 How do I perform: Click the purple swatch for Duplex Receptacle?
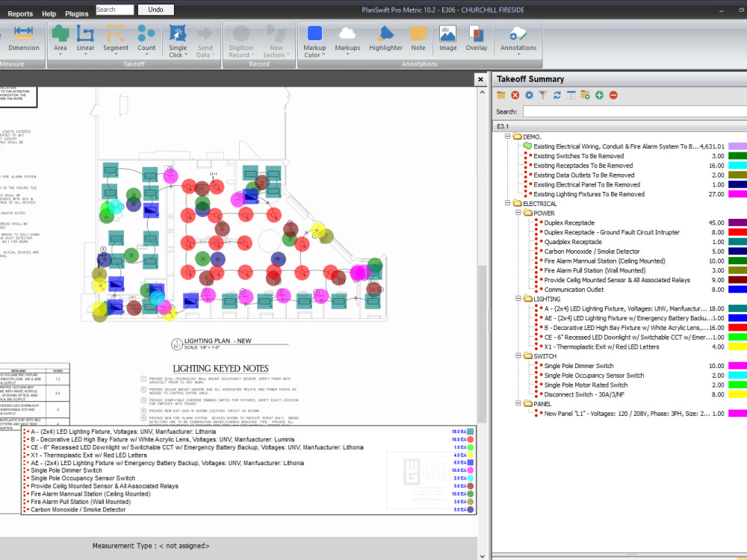coord(737,223)
